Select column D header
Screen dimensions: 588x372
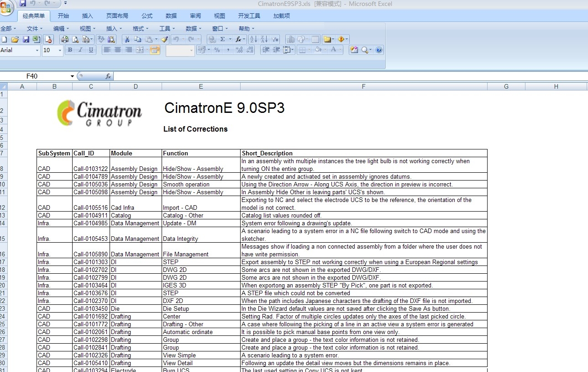pyautogui.click(x=136, y=86)
